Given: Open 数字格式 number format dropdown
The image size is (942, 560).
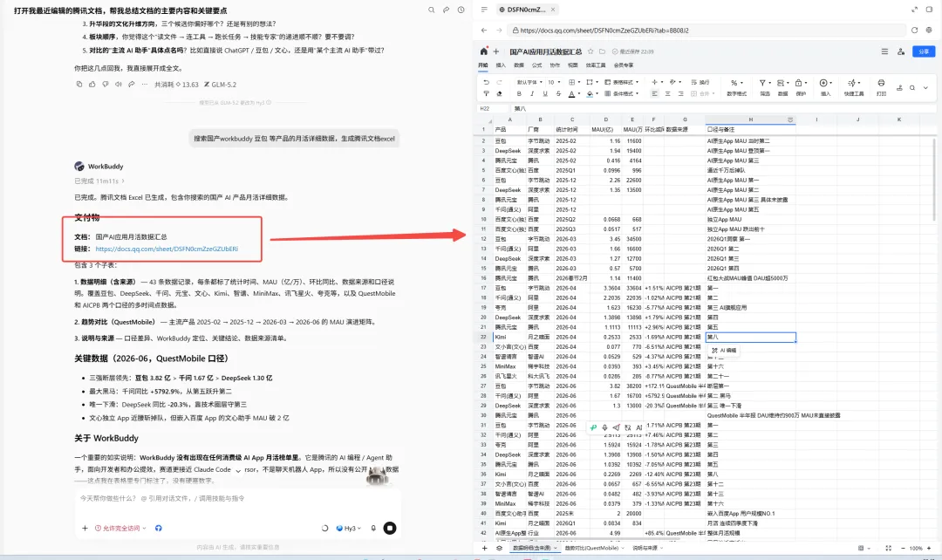Looking at the screenshot, I should click(736, 87).
